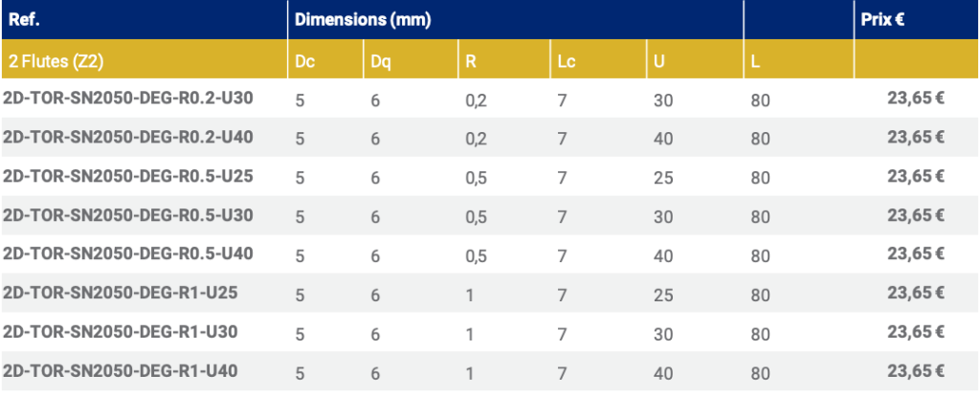Viewport: 980px width, 396px height.
Task: Select the Dq column subheader
Action: pos(380,62)
